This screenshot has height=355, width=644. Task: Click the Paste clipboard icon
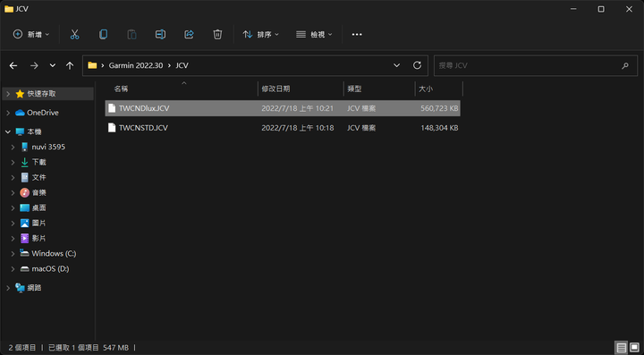(131, 35)
